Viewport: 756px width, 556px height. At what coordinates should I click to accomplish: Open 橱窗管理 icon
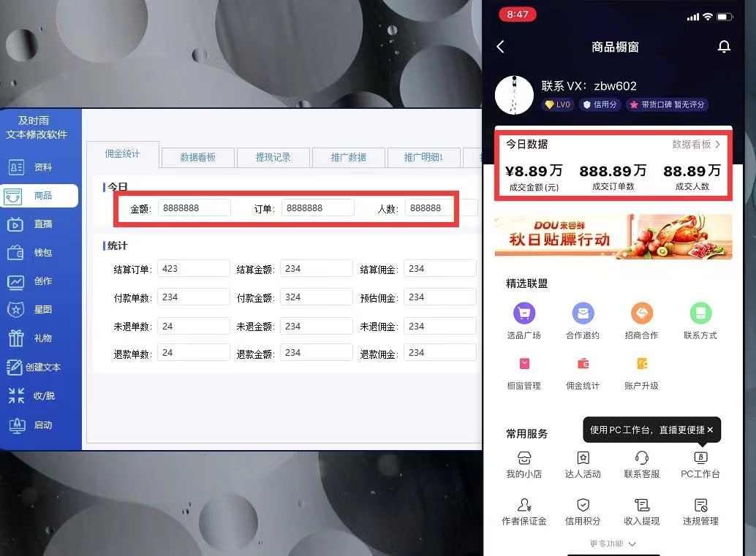click(x=524, y=373)
